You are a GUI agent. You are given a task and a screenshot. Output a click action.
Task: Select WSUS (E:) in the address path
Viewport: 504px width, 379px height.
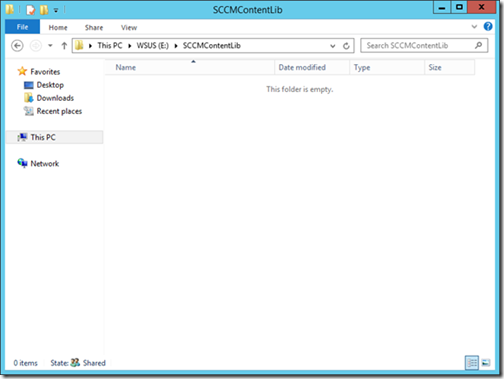(152, 46)
